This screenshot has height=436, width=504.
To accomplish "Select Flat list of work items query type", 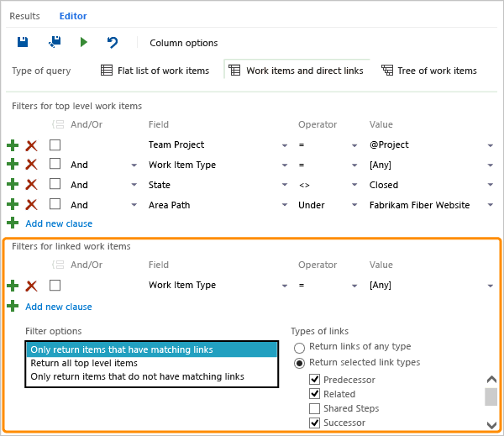I will (155, 71).
